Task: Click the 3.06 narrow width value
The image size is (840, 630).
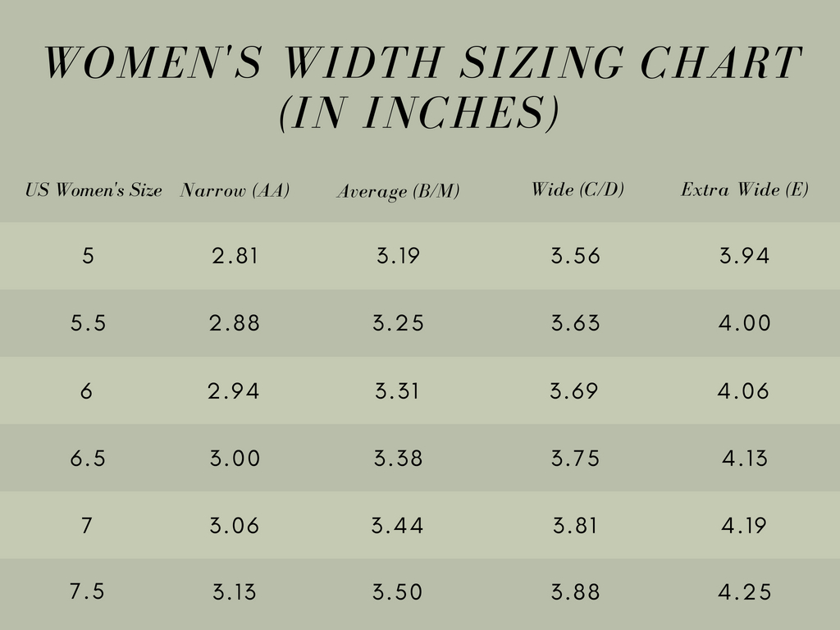Action: (x=234, y=526)
